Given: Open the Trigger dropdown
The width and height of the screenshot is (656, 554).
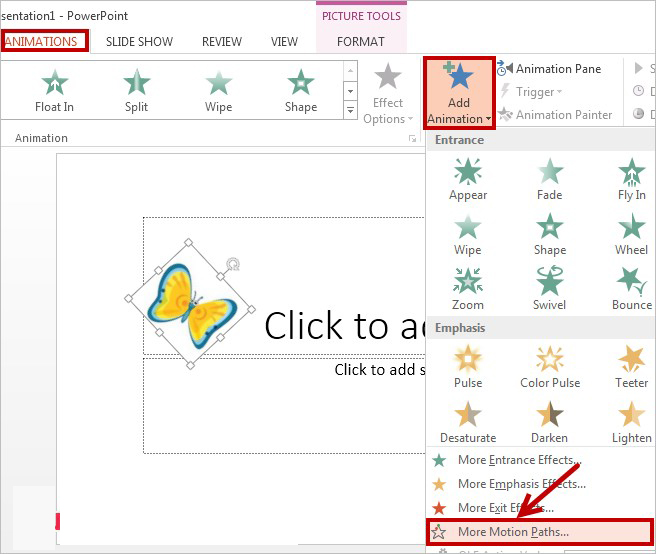Looking at the screenshot, I should coord(531,92).
